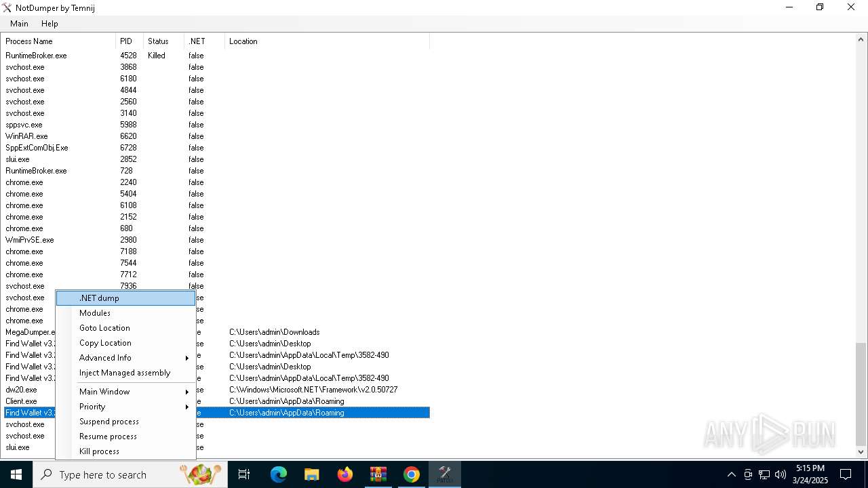The image size is (868, 488).
Task: Click the vertical scrollbar thumb
Action: click(x=861, y=393)
